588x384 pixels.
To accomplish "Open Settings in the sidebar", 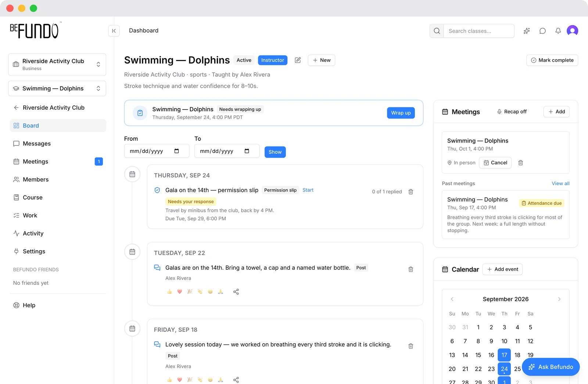I will pyautogui.click(x=58, y=252).
